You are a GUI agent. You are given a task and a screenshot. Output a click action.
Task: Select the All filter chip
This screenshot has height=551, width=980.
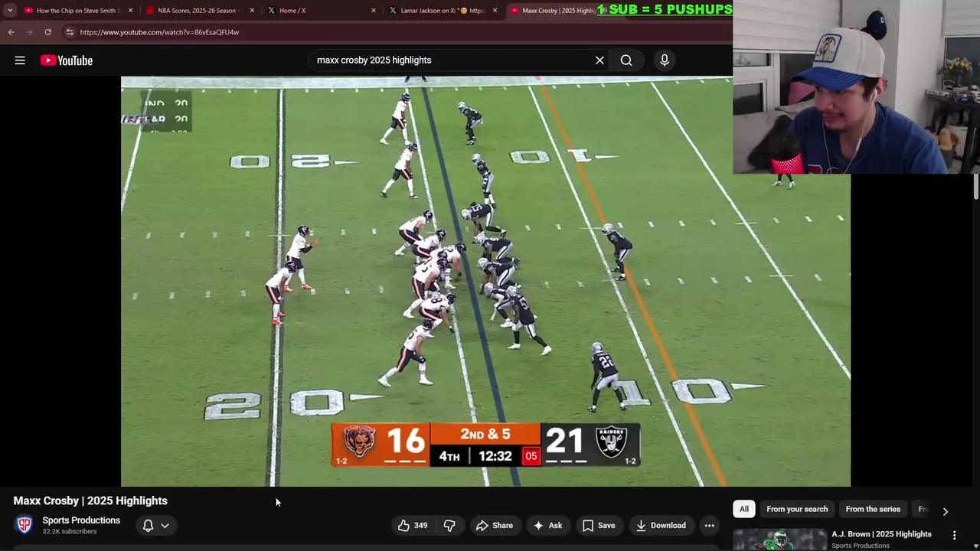743,509
